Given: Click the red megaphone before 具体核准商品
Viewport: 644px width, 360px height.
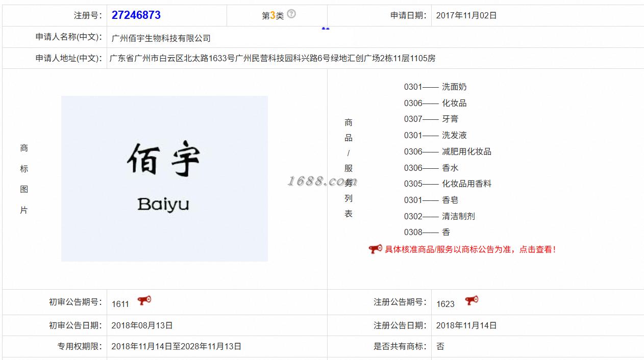Looking at the screenshot, I should 375,249.
